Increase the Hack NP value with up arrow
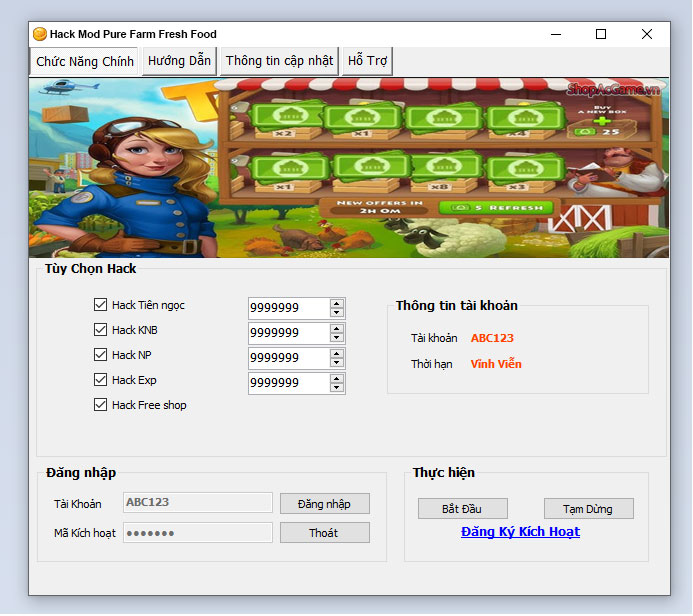 (337, 354)
